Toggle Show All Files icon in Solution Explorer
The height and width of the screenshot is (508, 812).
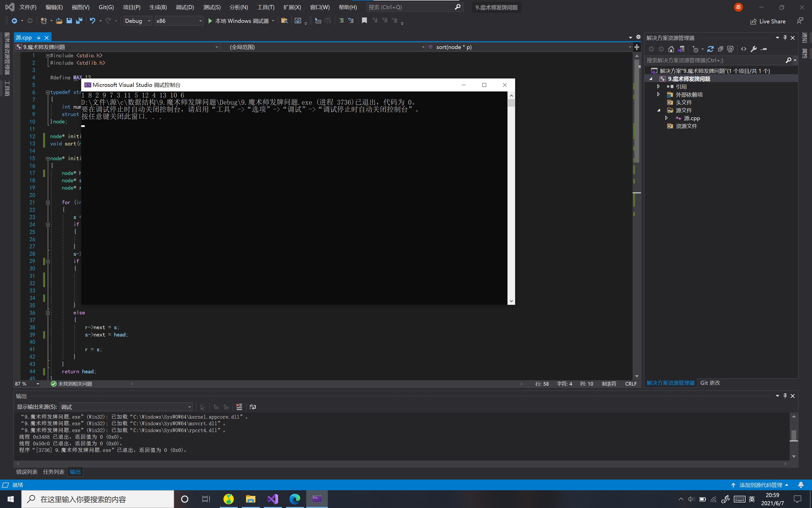click(x=731, y=49)
